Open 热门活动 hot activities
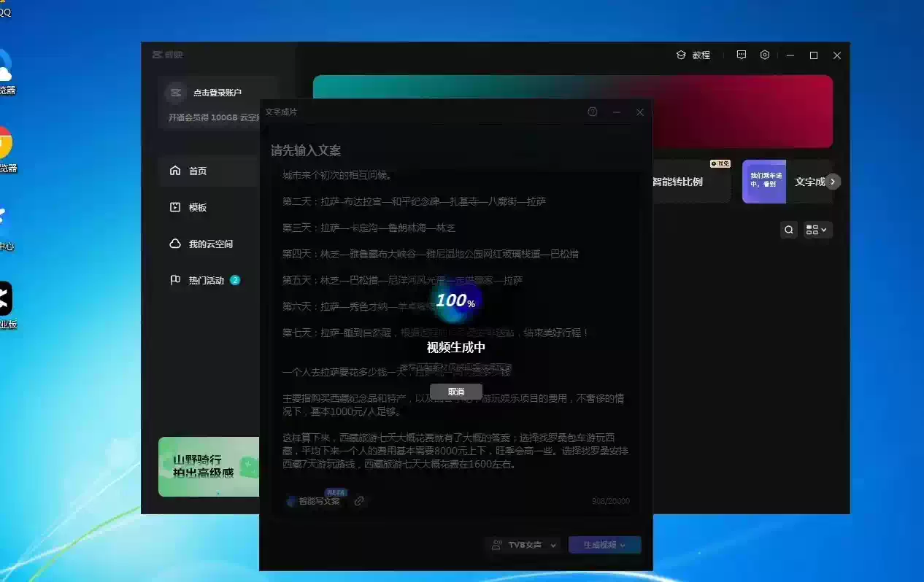The width and height of the screenshot is (924, 582). point(206,280)
